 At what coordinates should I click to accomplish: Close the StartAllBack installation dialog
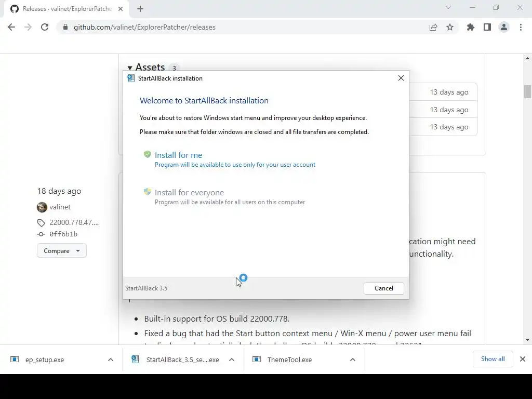[x=401, y=78]
